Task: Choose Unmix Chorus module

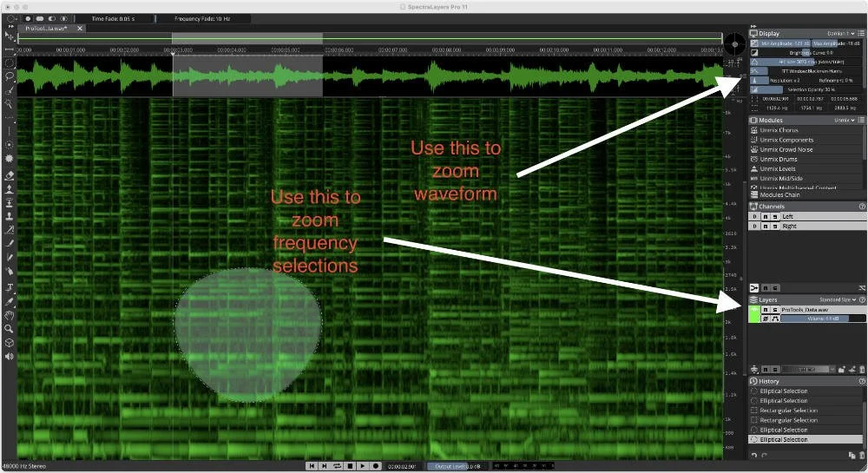Action: tap(779, 130)
